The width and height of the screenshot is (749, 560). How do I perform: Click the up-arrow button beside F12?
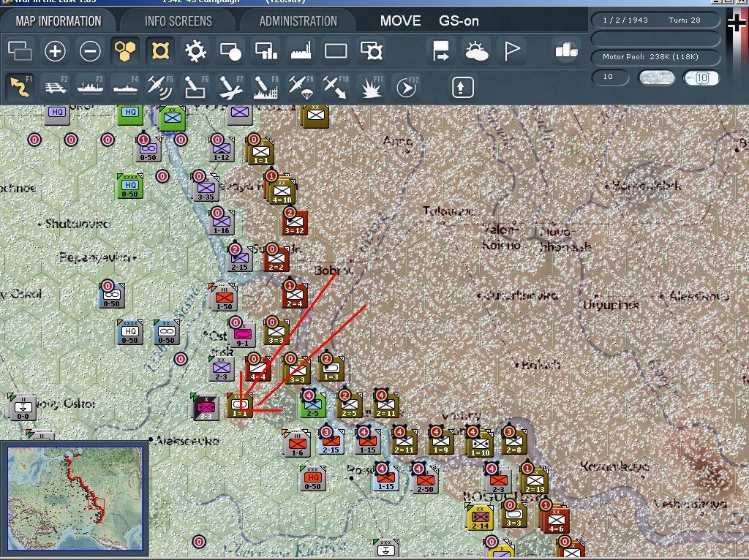[462, 87]
